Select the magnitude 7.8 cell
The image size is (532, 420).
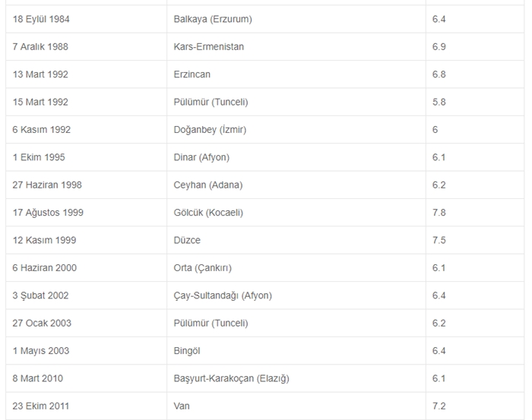[x=439, y=213]
